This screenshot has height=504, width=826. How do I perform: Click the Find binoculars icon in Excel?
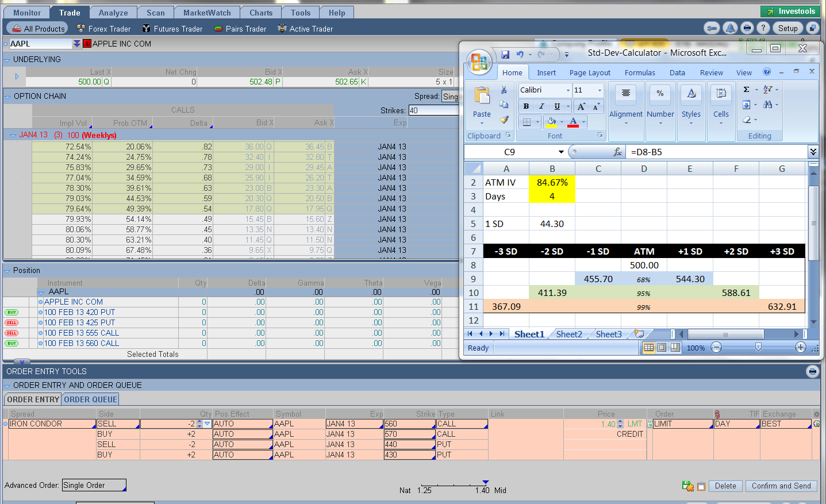coord(767,105)
